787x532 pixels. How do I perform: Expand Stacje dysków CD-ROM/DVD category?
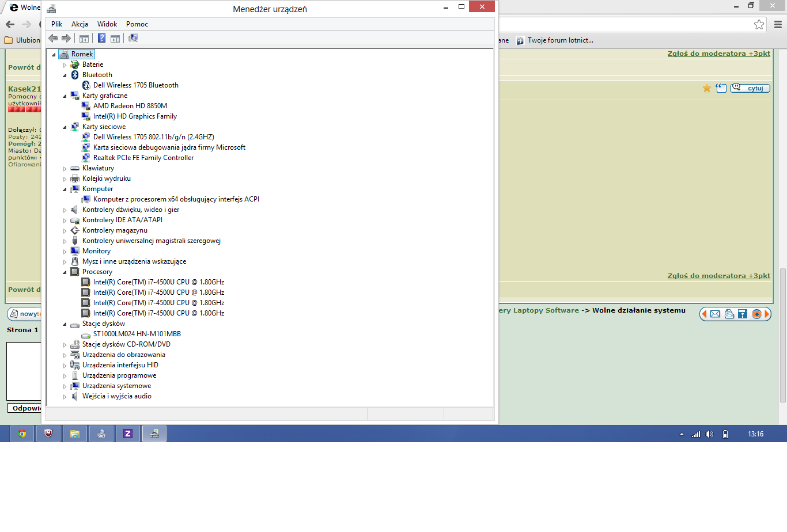65,345
